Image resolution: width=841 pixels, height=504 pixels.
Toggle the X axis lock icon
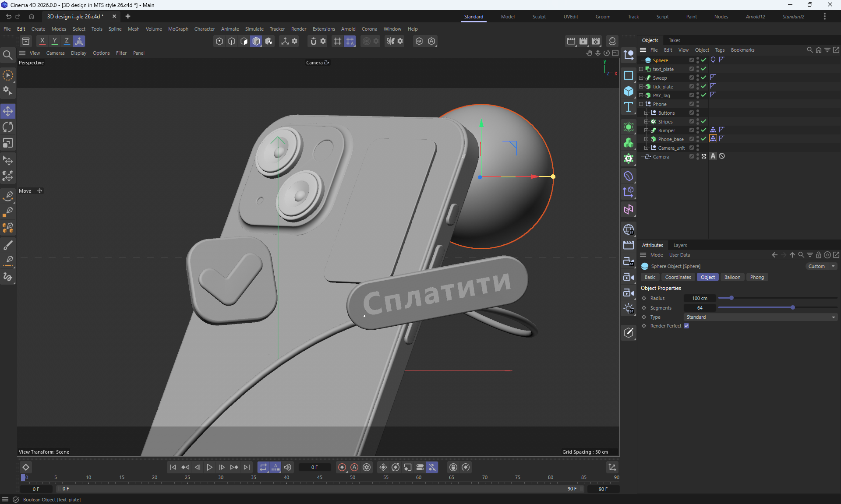42,41
